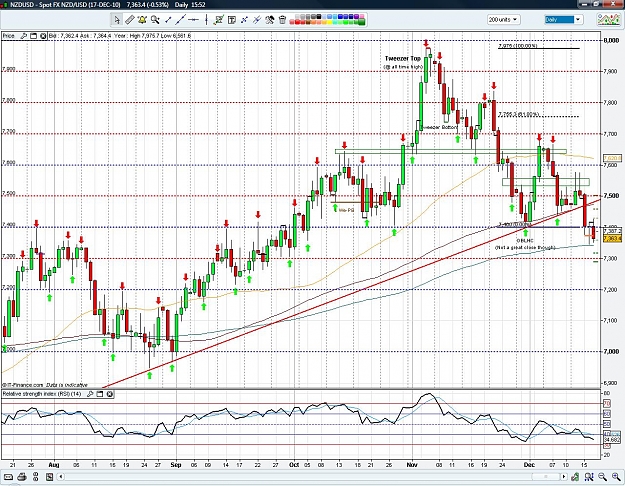Screen dimensions: 625x486
Task: Pick the yellow color swatch
Action: coord(329,22)
